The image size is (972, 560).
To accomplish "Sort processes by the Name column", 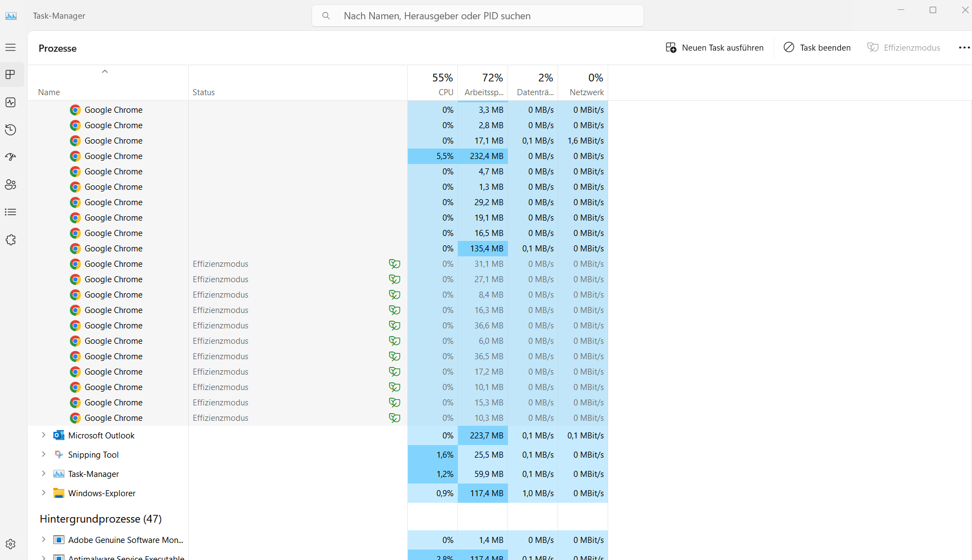I will click(108, 83).
